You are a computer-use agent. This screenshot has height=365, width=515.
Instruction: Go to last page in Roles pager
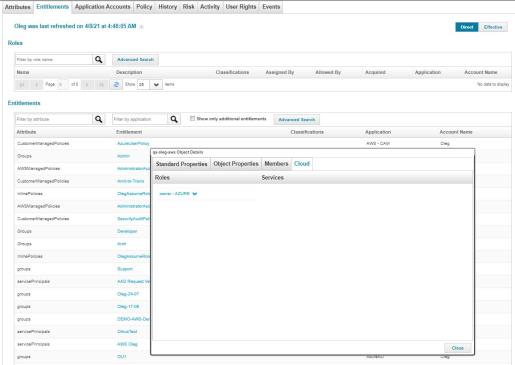101,85
